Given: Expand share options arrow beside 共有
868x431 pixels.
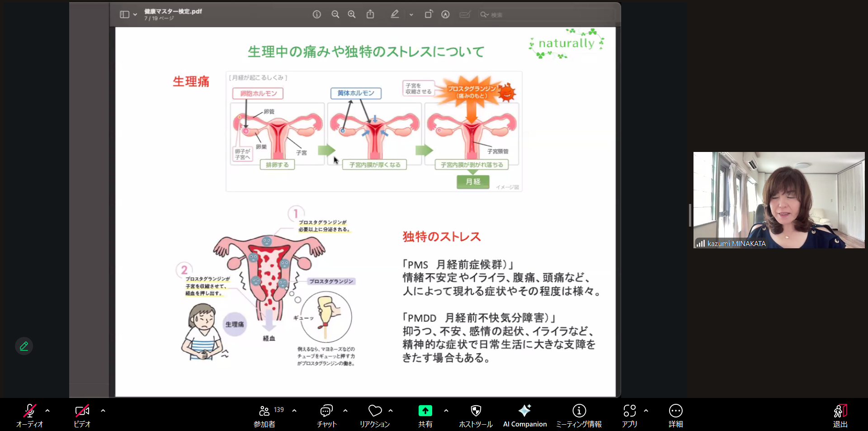Looking at the screenshot, I should (x=446, y=411).
